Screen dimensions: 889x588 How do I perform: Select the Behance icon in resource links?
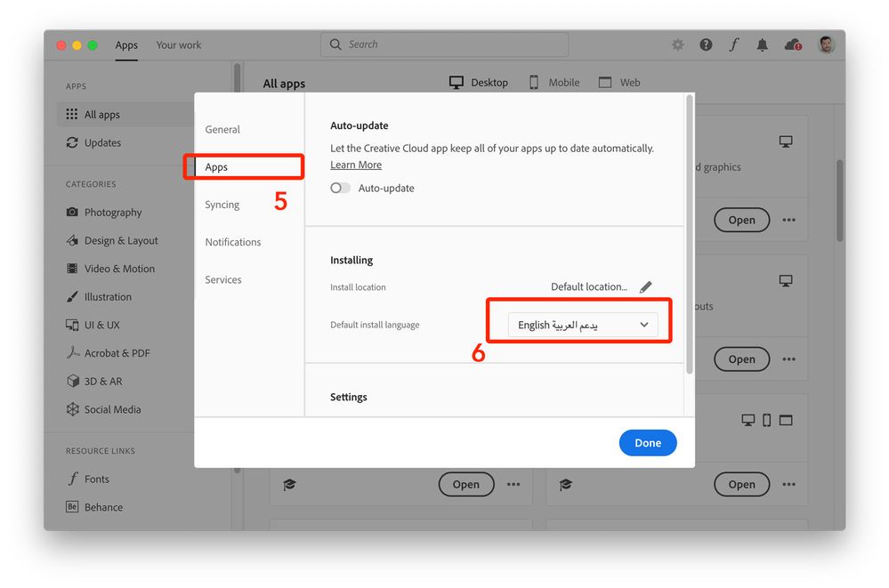(72, 506)
